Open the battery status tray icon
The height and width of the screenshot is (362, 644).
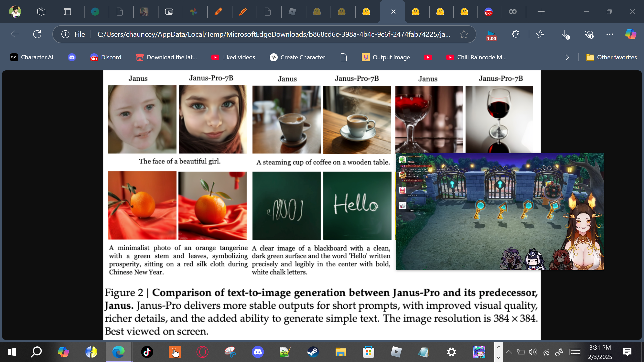coord(521,352)
